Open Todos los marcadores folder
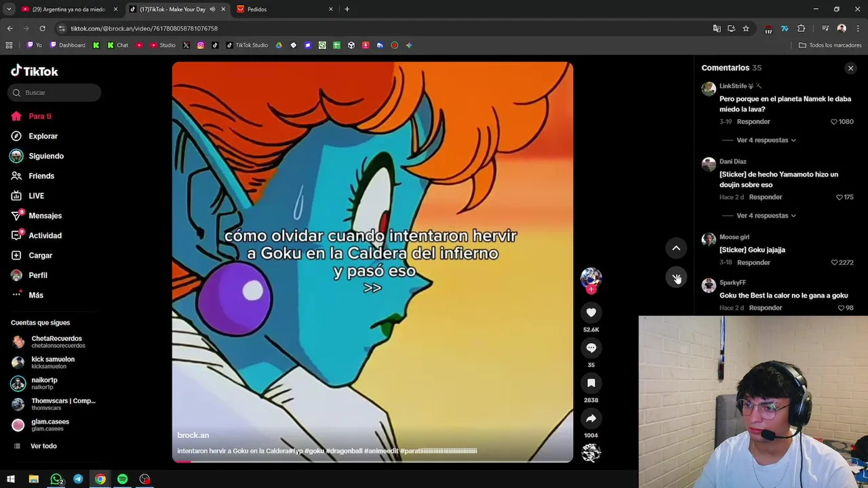Screen dimensions: 868x488 click(830, 45)
